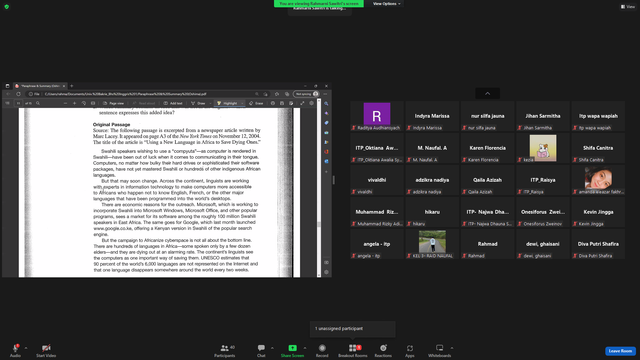The width and height of the screenshot is (640, 360).
Task: Click the new tab plus in shared browser
Action: [x=72, y=86]
